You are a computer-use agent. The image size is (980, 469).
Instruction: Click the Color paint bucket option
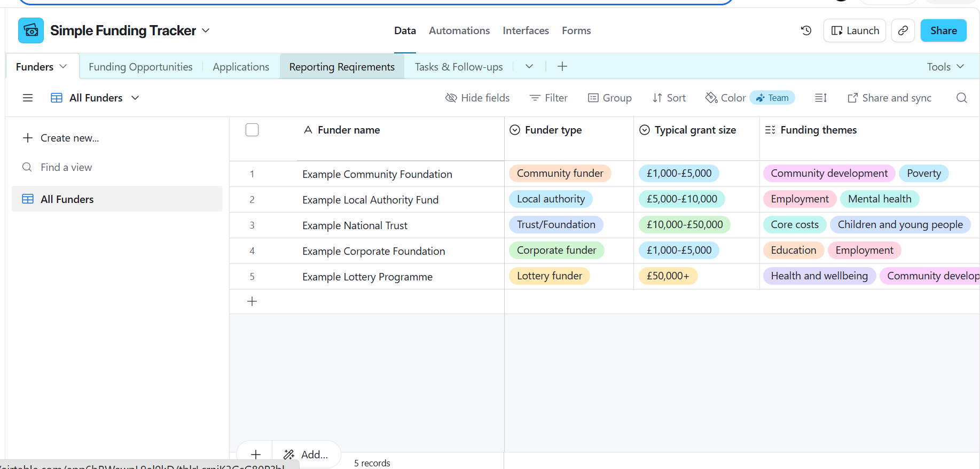click(725, 98)
